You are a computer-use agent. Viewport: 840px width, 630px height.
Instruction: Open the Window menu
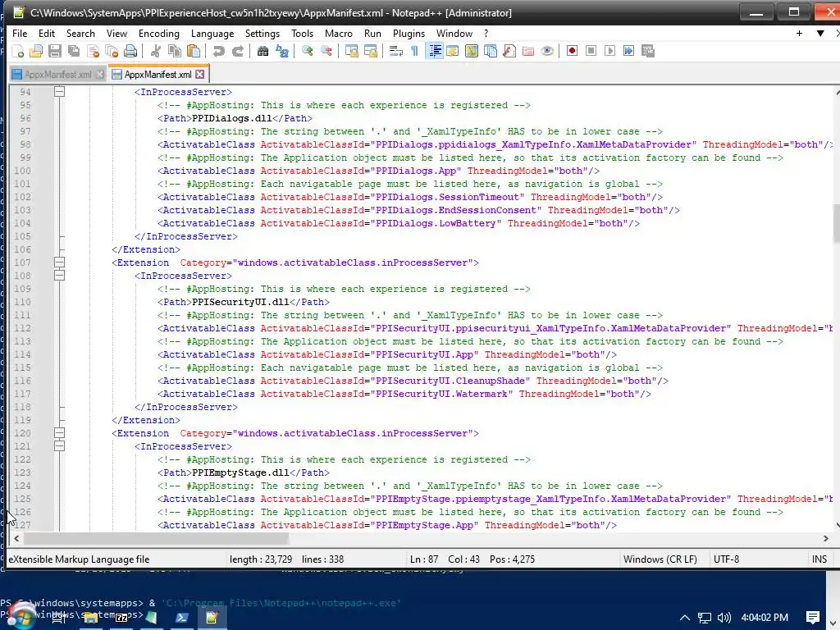[454, 33]
